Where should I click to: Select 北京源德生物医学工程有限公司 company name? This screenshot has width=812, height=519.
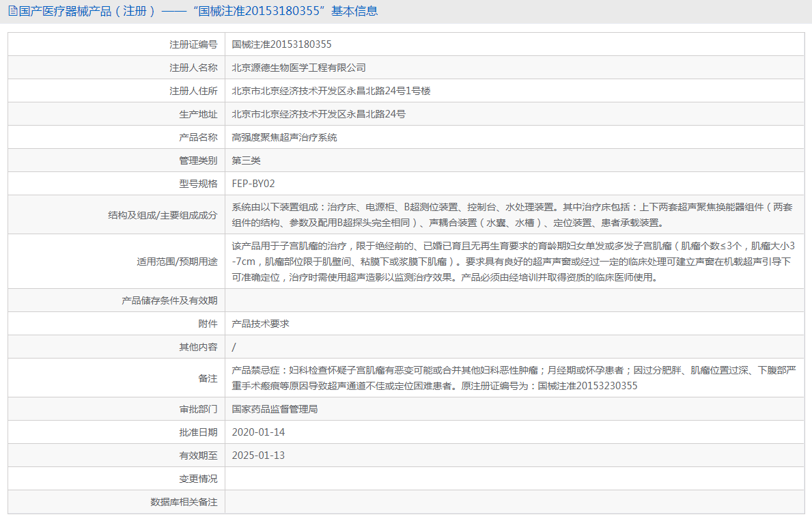(299, 68)
